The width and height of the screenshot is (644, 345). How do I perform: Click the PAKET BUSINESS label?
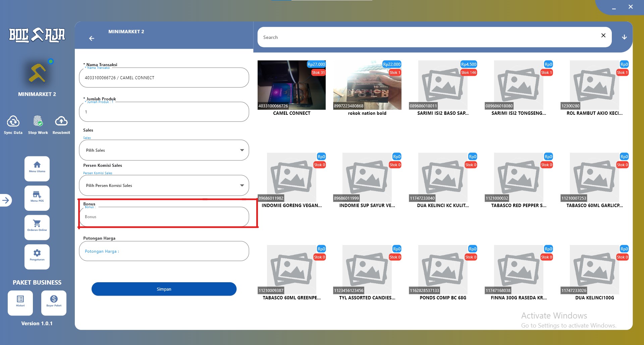37,283
